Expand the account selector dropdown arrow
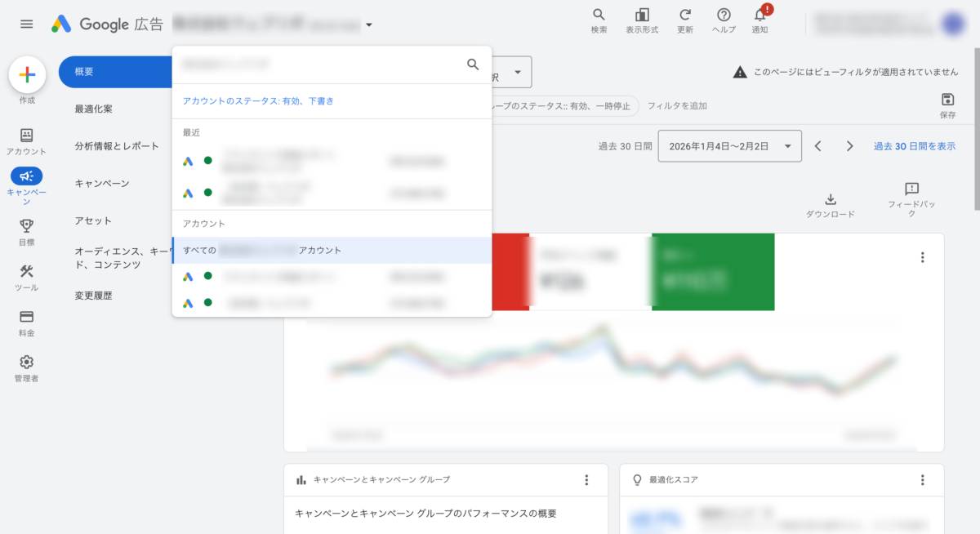 [369, 25]
